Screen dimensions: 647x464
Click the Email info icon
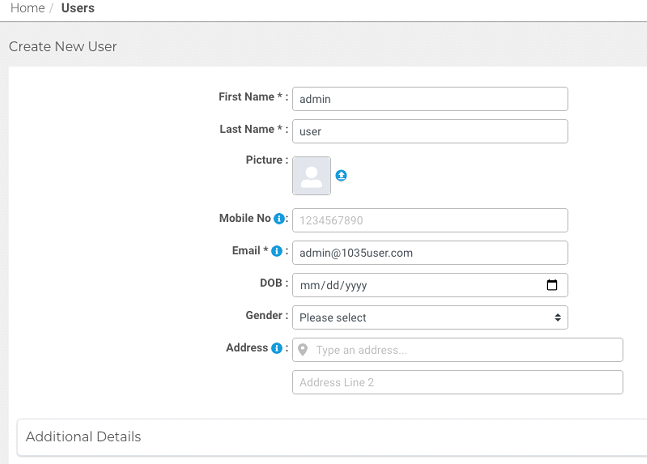coord(277,251)
